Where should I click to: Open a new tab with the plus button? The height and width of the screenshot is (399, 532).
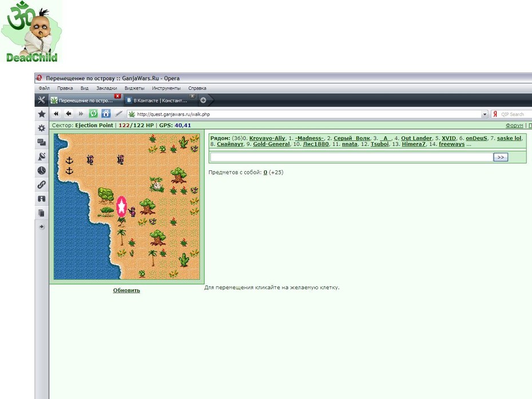tap(203, 100)
